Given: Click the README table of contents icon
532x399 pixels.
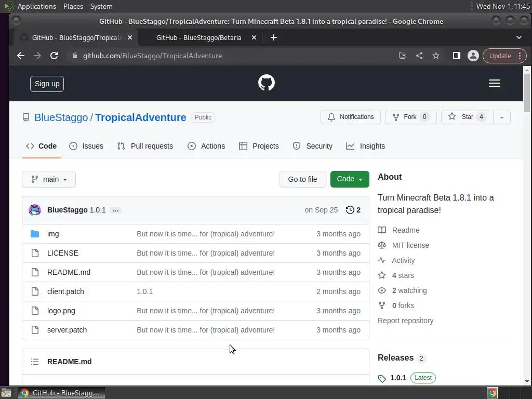Looking at the screenshot, I should click(x=35, y=362).
